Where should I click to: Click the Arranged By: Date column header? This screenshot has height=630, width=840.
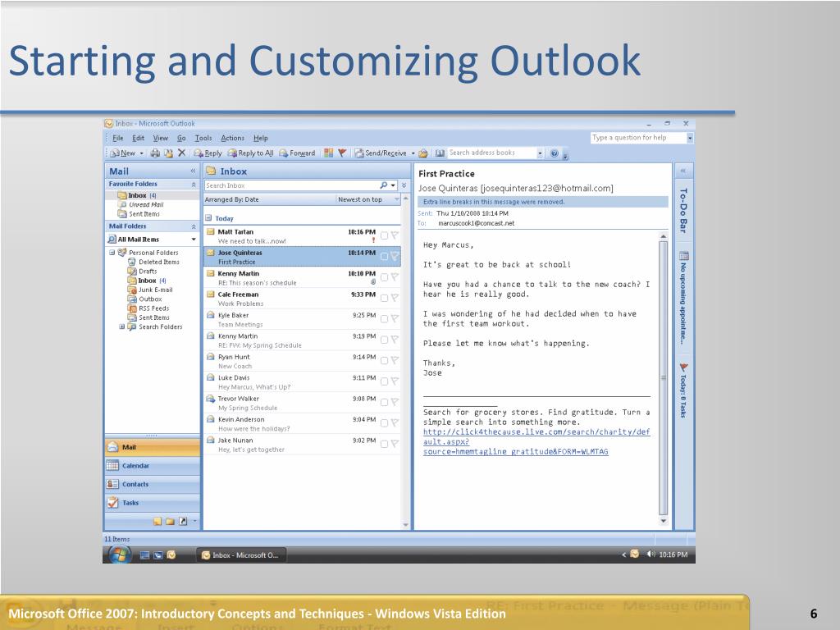click(x=269, y=199)
